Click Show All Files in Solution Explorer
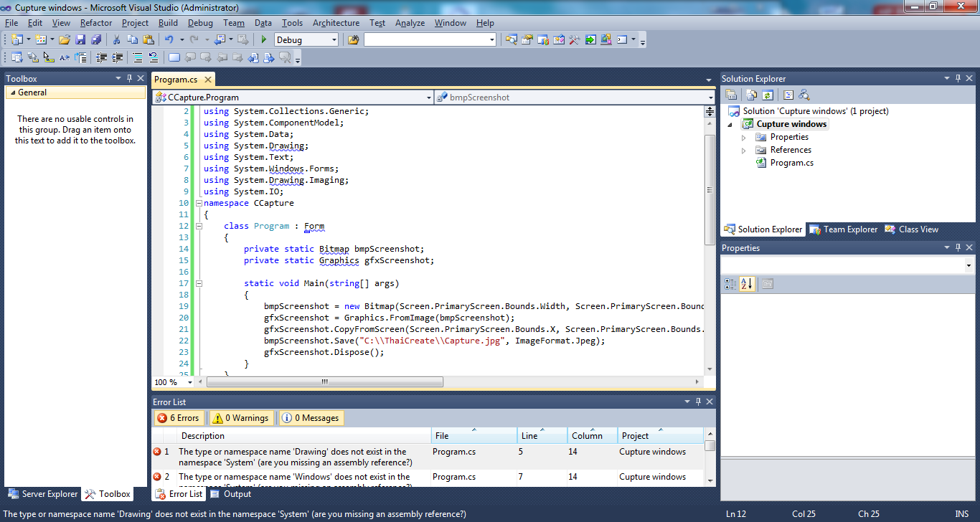980x522 pixels. pyautogui.click(x=752, y=95)
